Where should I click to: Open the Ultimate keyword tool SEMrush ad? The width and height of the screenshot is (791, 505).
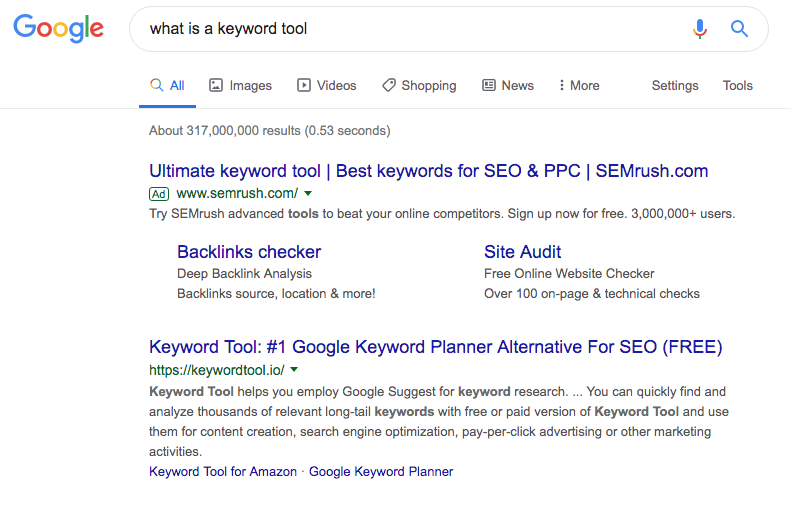click(428, 171)
